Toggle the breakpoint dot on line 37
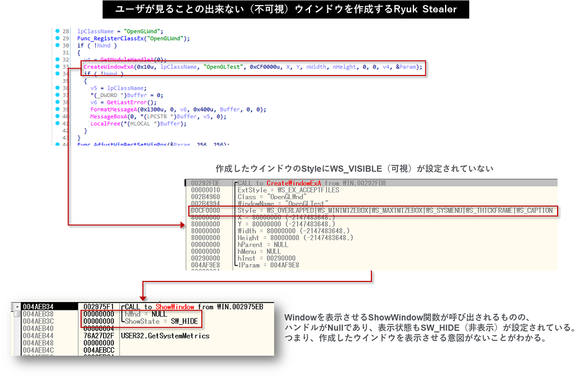Image resolution: width=588 pixels, height=378 pixels. (58, 95)
